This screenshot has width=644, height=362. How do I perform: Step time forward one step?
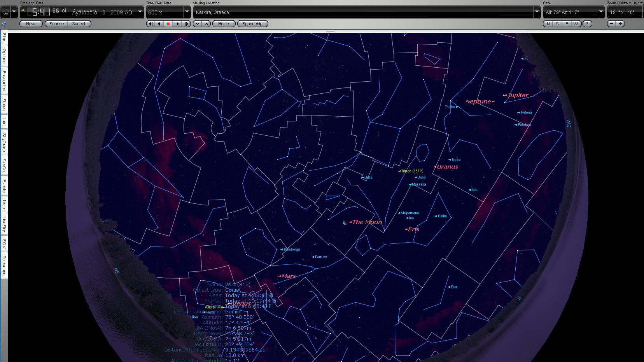click(x=186, y=24)
